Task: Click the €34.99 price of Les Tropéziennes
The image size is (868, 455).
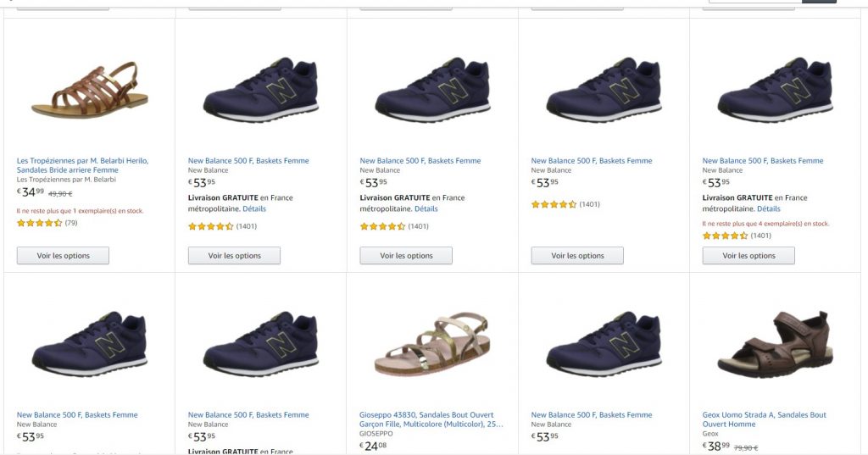Action: 31,192
